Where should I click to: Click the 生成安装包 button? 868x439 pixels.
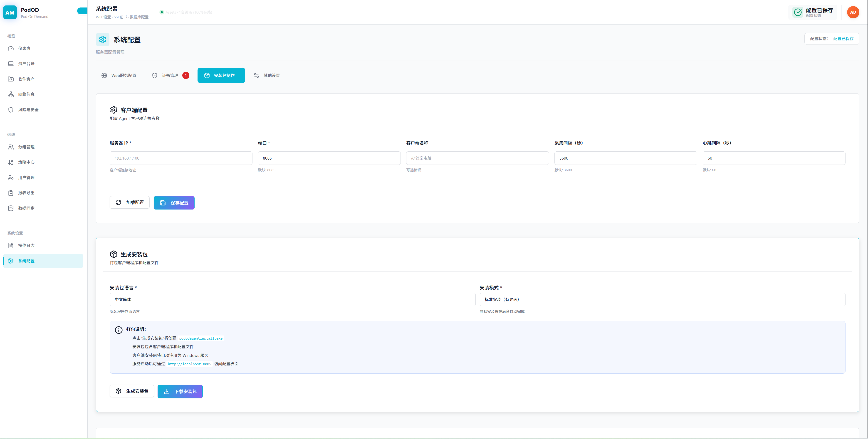[x=132, y=391]
